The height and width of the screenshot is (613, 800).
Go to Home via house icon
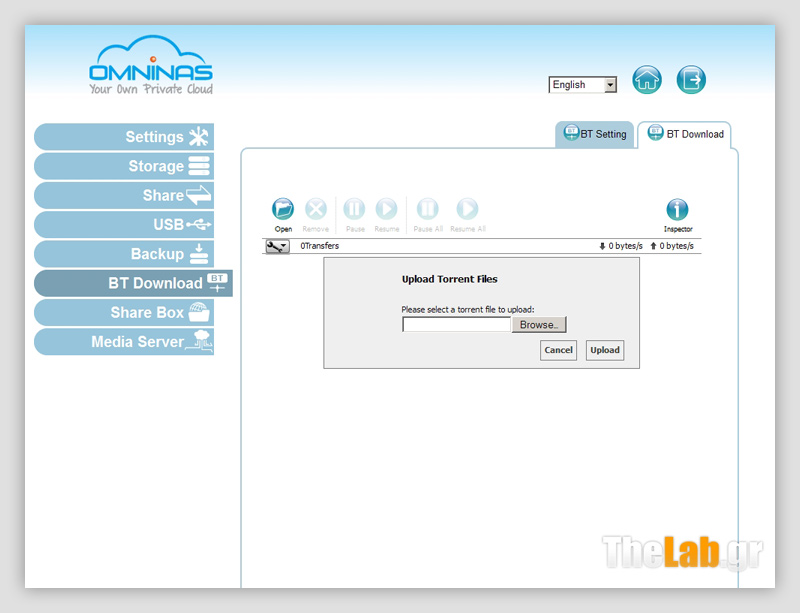tap(647, 80)
